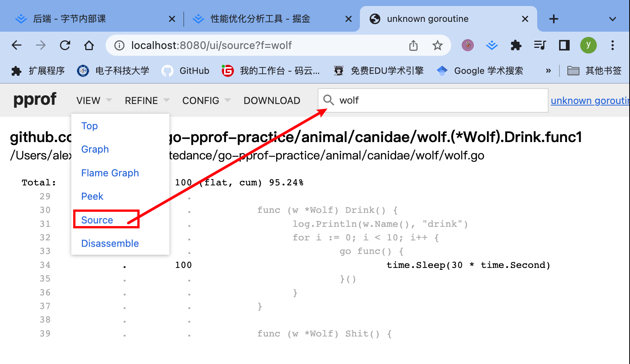Viewport: 630px width, 364px height.
Task: Click the func (w *Wolf) Drink() line
Action: click(327, 210)
